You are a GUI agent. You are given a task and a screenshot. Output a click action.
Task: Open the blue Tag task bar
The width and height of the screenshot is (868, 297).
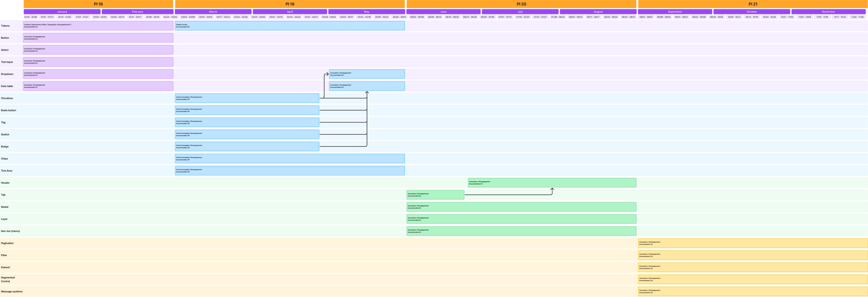247,122
